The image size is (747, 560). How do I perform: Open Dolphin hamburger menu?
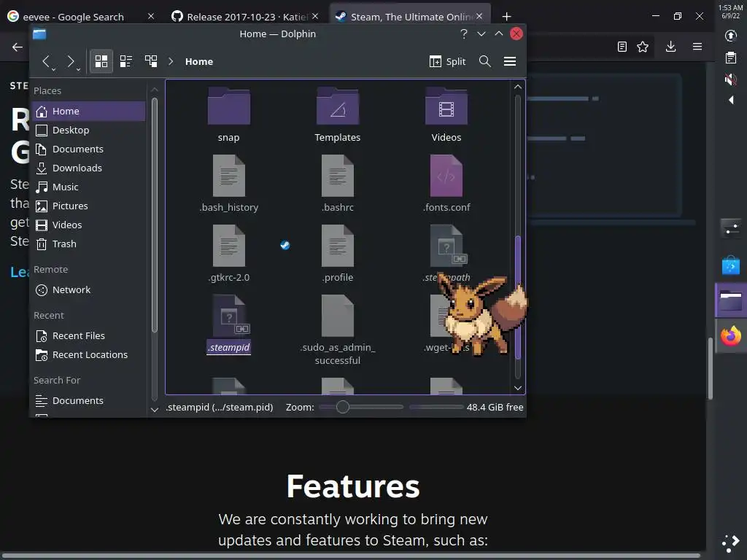[x=510, y=61]
